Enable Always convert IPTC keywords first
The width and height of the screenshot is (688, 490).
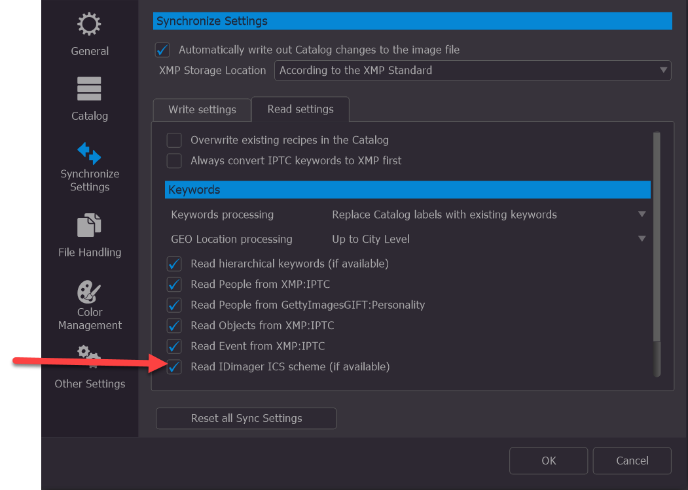click(x=174, y=161)
